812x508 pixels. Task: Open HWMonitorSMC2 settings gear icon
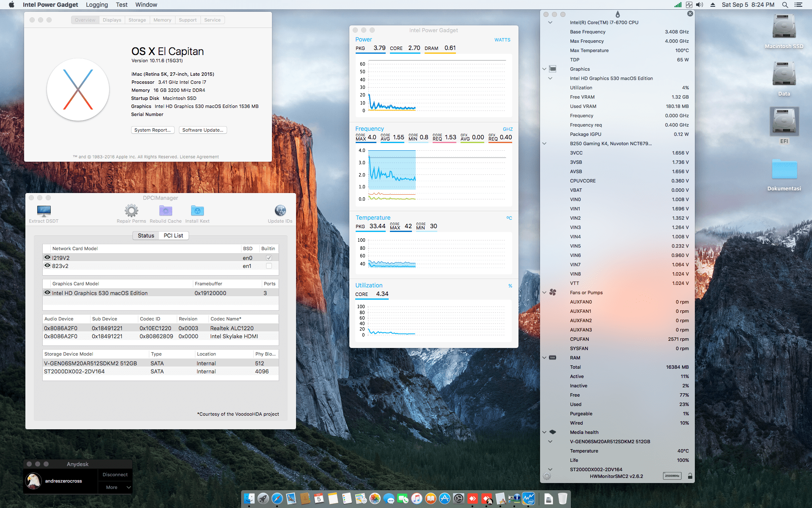pos(547,476)
